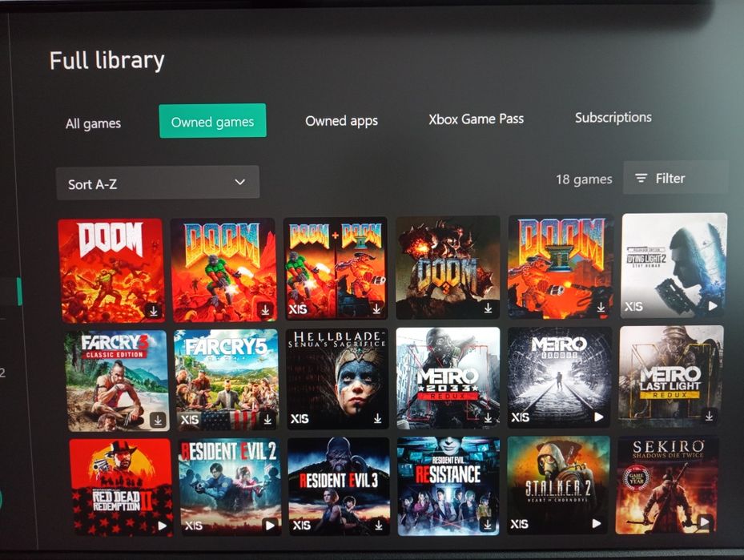The image size is (744, 560).
Task: Click download icon on classic DOOM tile
Action: (x=266, y=310)
